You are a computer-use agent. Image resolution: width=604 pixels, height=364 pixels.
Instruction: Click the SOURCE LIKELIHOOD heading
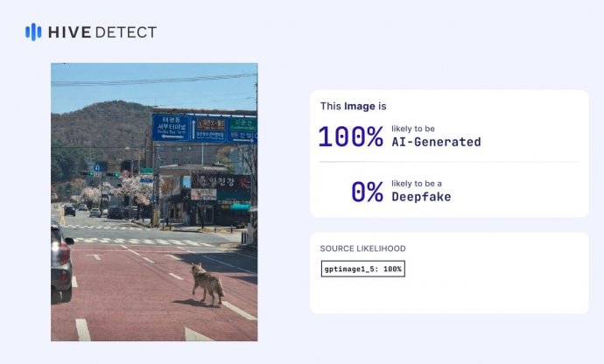tap(362, 248)
